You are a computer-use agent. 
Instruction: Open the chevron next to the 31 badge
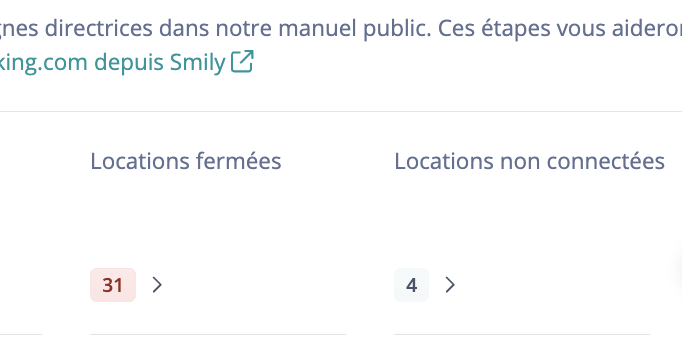point(157,285)
